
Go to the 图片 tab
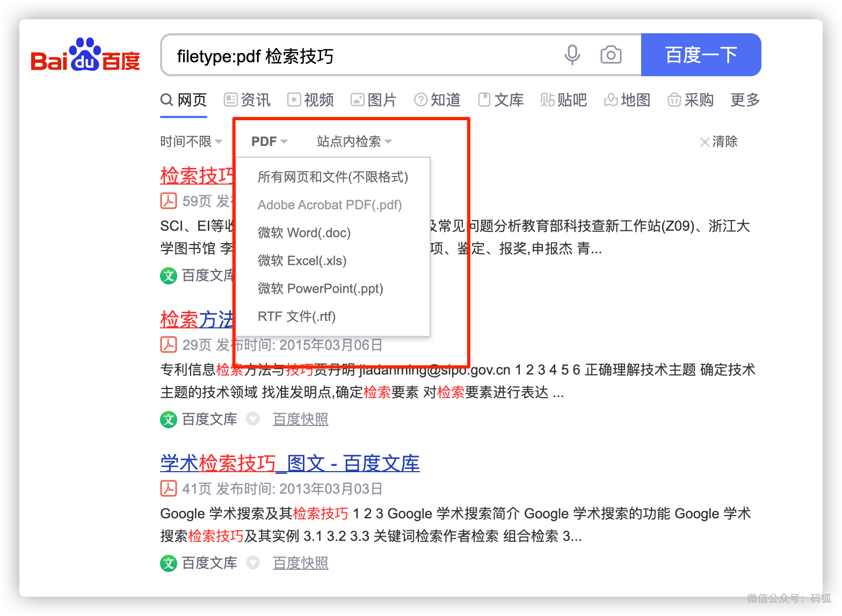[373, 100]
